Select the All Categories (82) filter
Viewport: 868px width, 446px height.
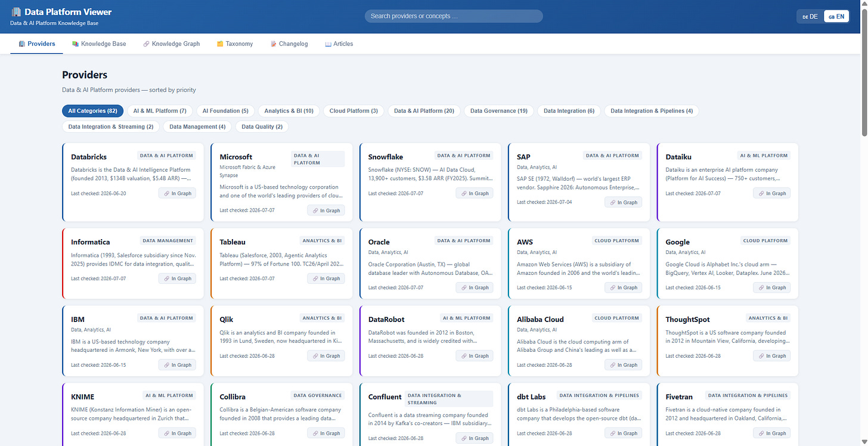92,111
